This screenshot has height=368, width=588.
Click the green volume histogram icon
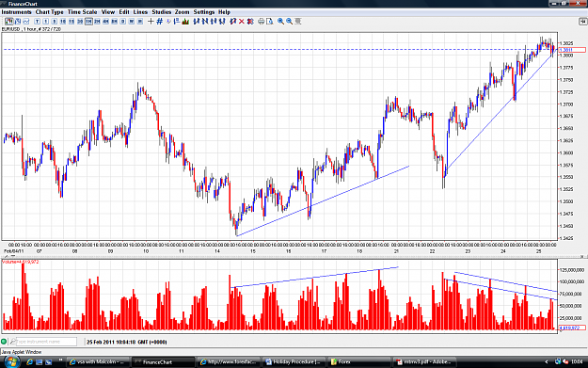(185, 22)
